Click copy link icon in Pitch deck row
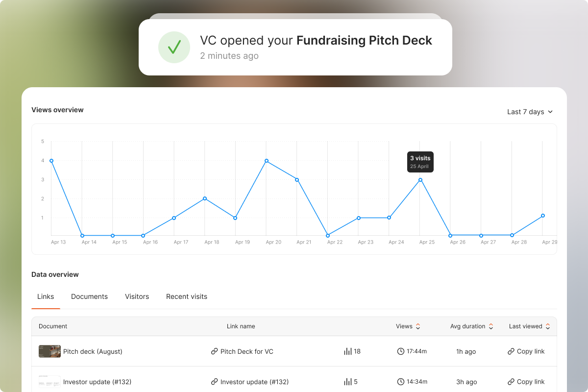 click(511, 351)
